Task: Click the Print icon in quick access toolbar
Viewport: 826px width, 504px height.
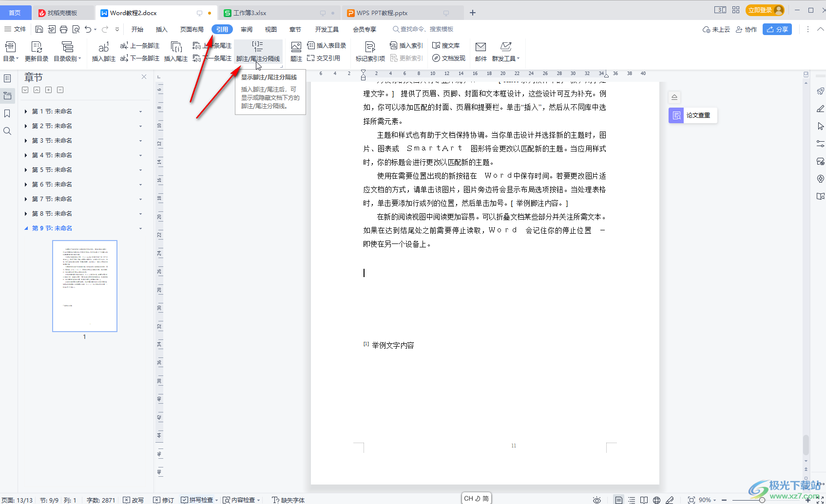Action: (x=63, y=29)
